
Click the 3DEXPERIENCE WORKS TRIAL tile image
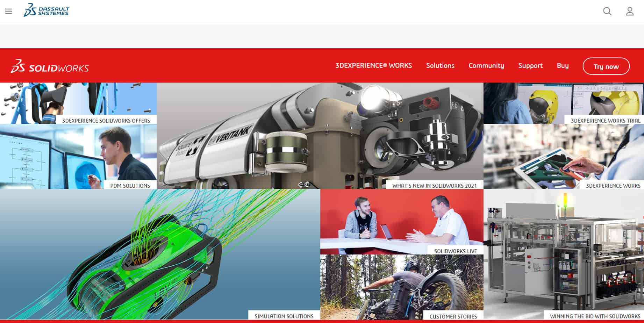pyautogui.click(x=563, y=103)
